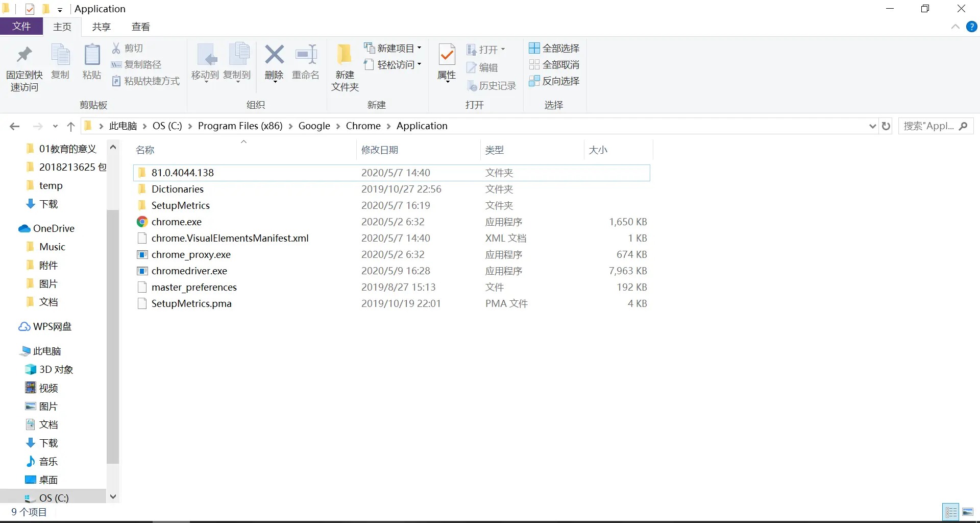Select the SetupMetrics folder icon
This screenshot has width=980, height=523.
click(x=142, y=205)
